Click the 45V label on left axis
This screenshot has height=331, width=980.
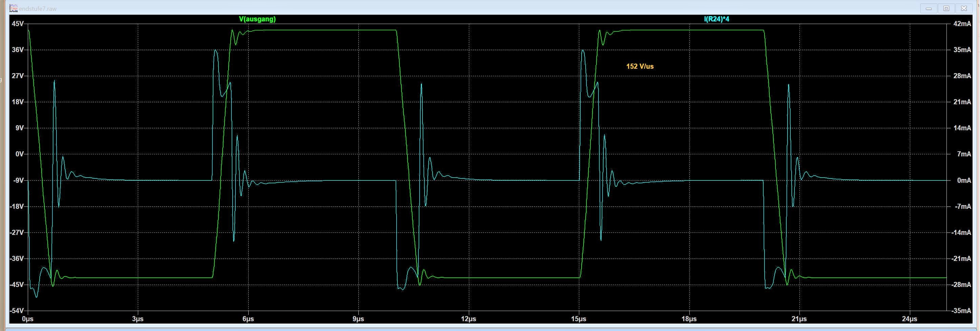click(x=18, y=24)
